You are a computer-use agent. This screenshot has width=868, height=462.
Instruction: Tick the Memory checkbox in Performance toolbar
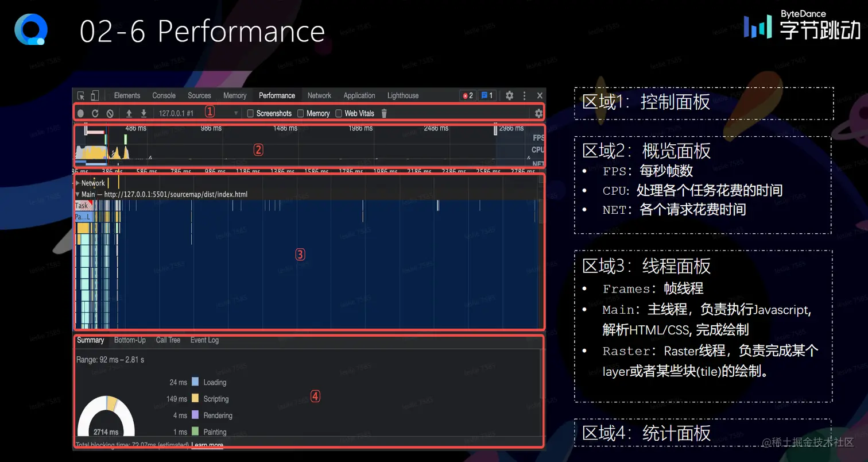[x=300, y=114]
